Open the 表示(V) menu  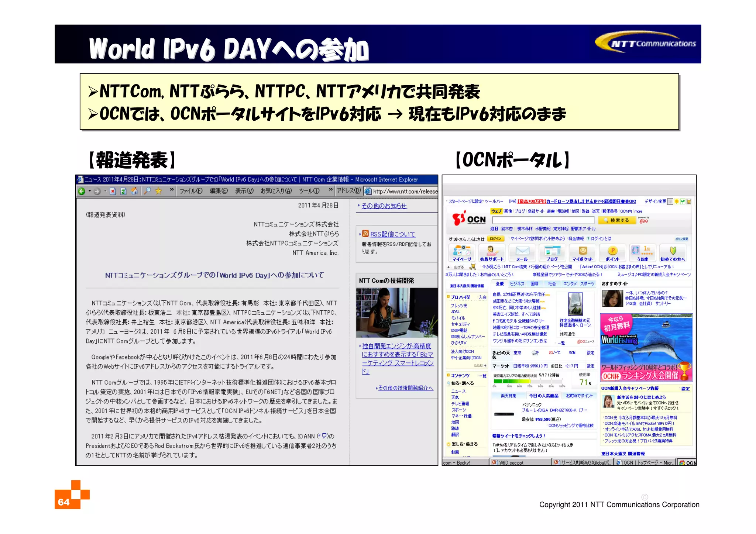(244, 191)
